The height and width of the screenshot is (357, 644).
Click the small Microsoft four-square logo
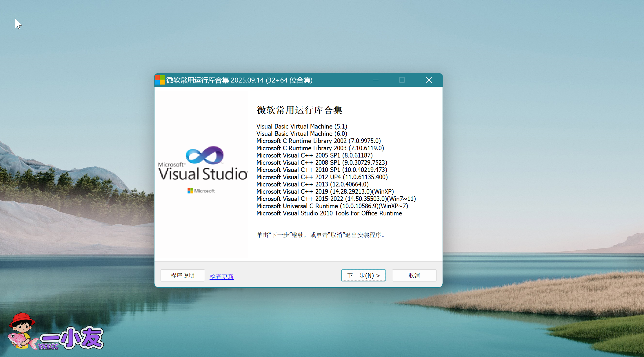click(190, 191)
